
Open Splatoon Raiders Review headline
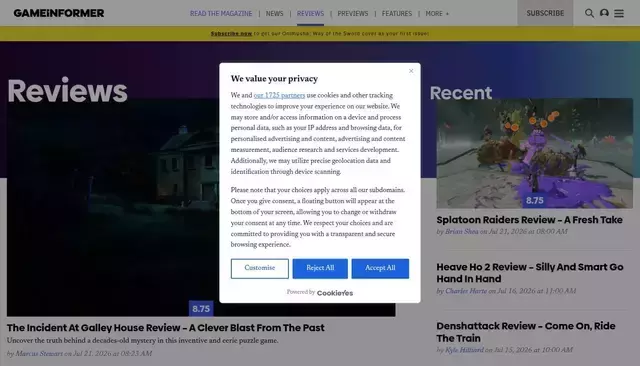point(529,220)
